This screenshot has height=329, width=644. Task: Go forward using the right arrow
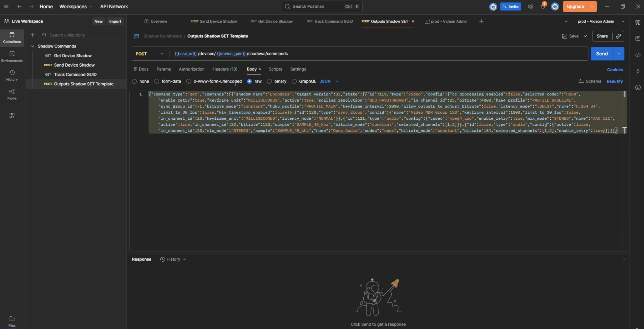(31, 6)
